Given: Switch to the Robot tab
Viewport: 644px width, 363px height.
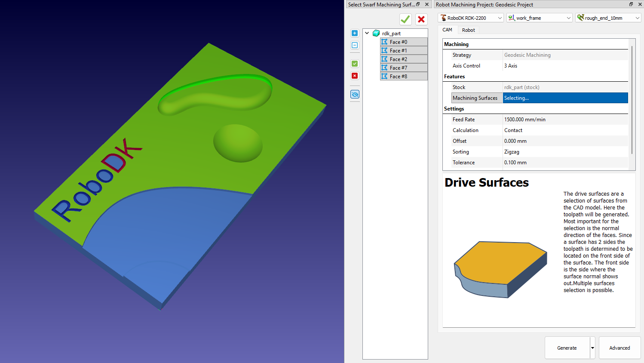Looking at the screenshot, I should 468,30.
